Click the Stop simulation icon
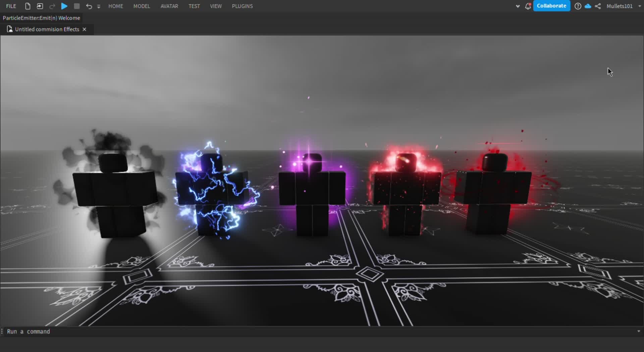The image size is (644, 352). (x=76, y=6)
